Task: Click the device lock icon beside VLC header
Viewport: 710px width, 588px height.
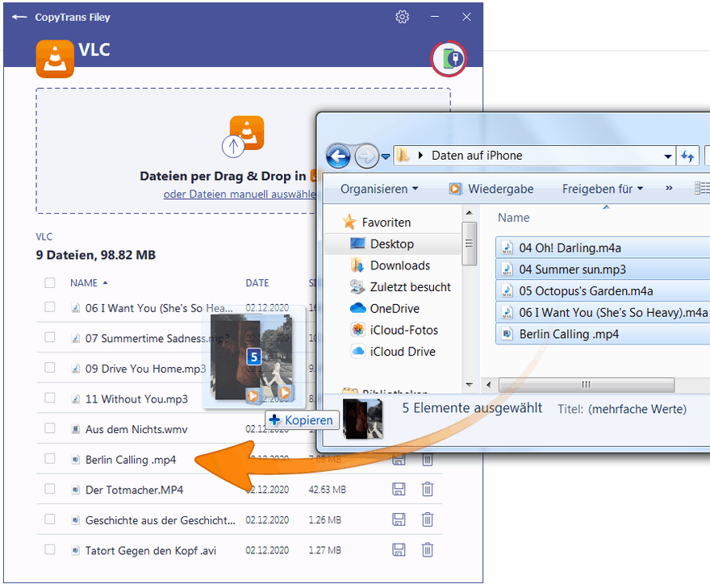Action: coord(449,58)
